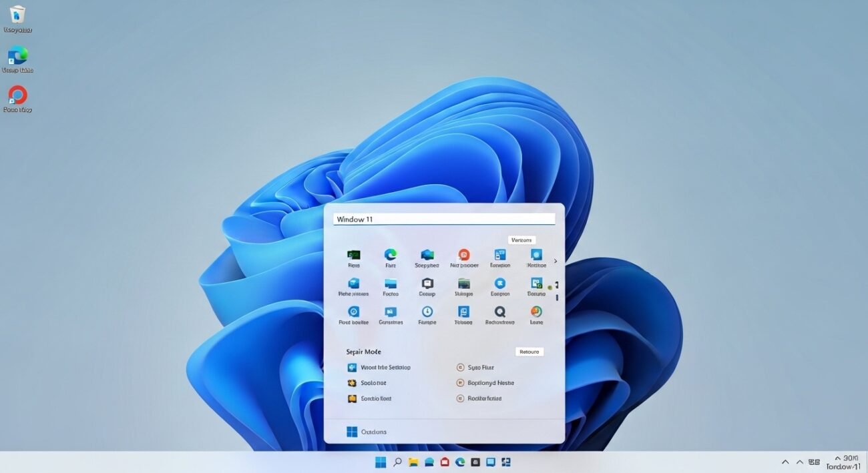
Task: Open the red ring desktop shortcut
Action: 17,96
